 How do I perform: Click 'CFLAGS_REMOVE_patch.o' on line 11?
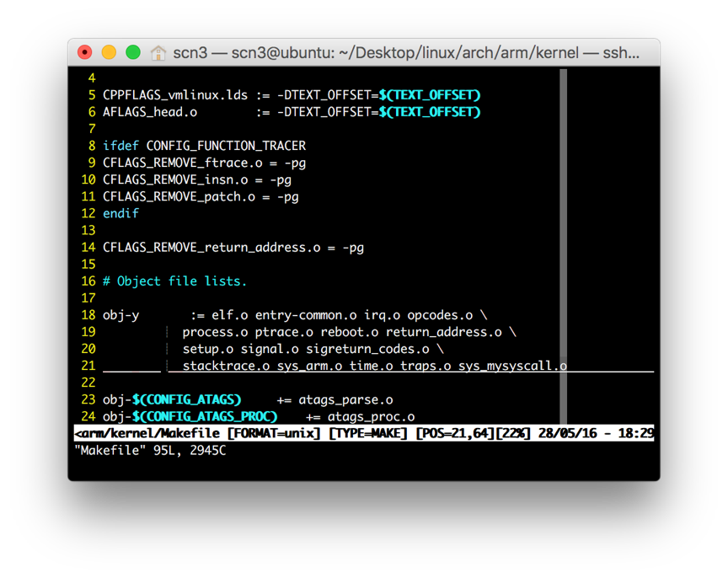coord(179,196)
